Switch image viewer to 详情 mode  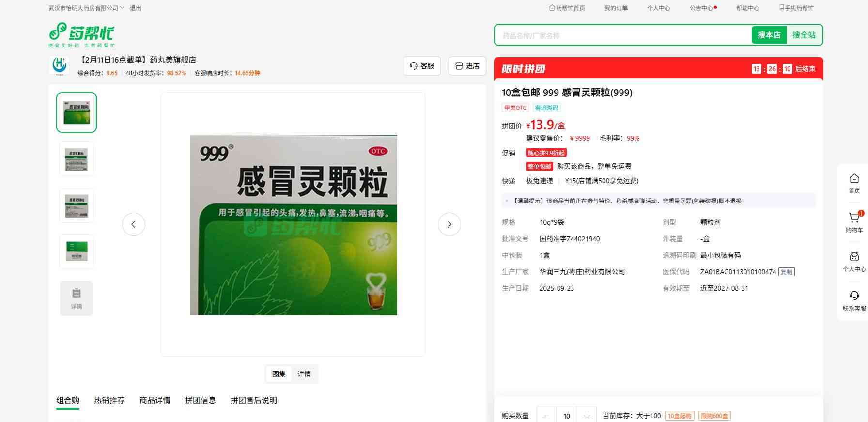point(304,374)
